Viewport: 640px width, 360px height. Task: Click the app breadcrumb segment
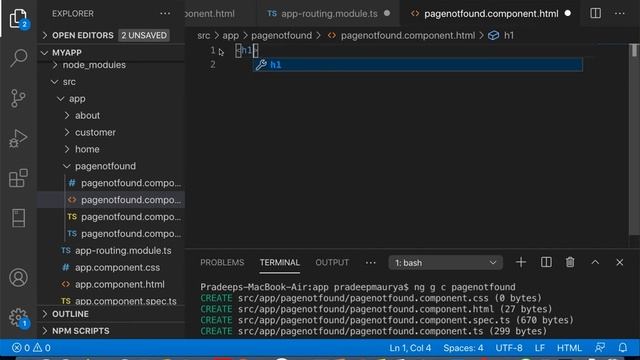[230, 36]
